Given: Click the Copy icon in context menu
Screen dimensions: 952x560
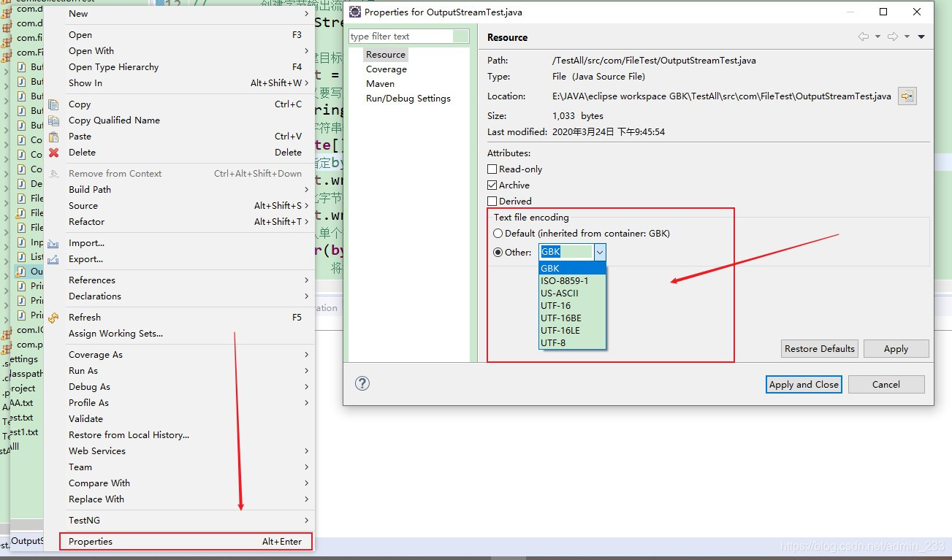Looking at the screenshot, I should pyautogui.click(x=53, y=104).
